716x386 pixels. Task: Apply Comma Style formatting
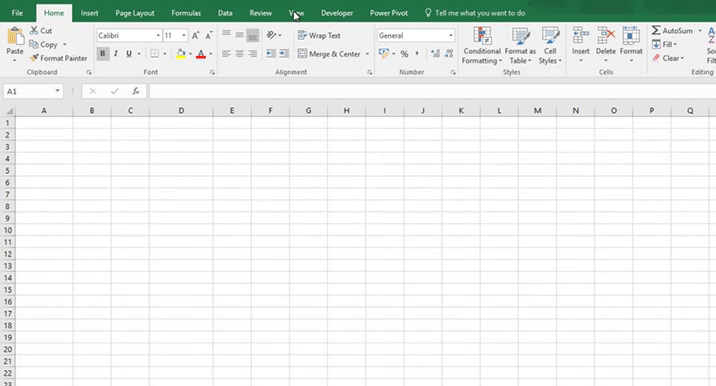(417, 53)
